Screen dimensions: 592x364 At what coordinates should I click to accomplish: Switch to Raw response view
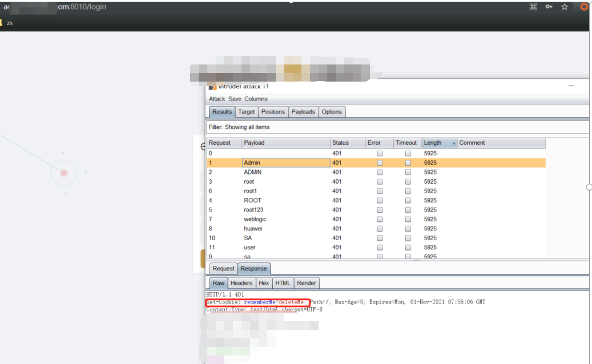[219, 283]
